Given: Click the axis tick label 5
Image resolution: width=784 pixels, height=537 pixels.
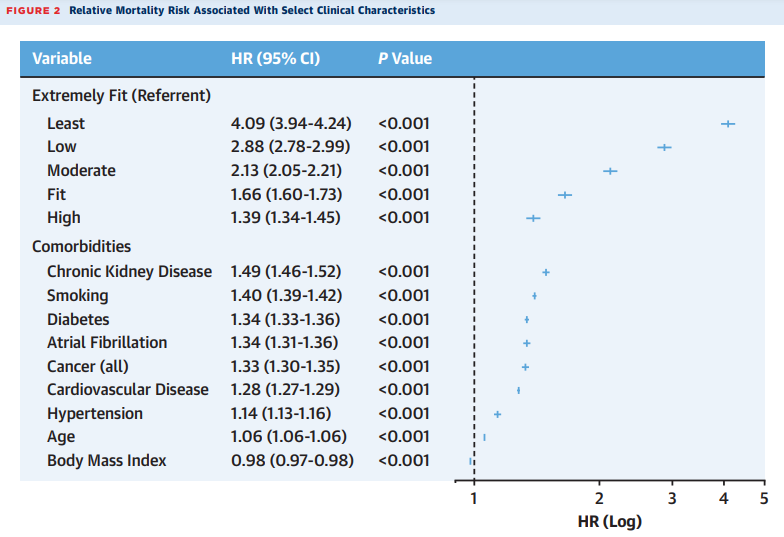Looking at the screenshot, I should pos(763,499).
